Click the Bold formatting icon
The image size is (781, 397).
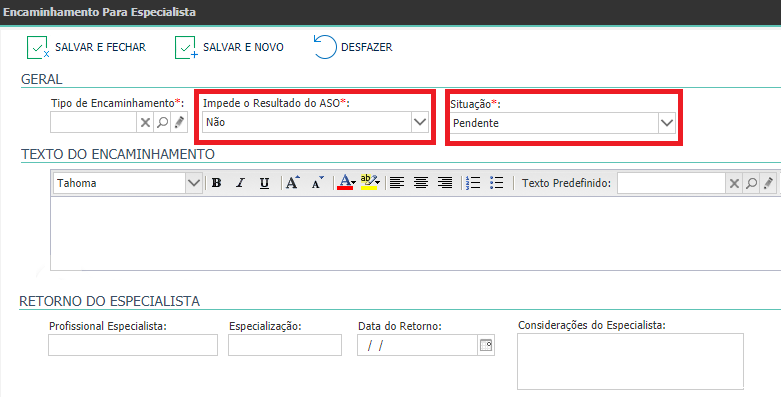point(216,183)
